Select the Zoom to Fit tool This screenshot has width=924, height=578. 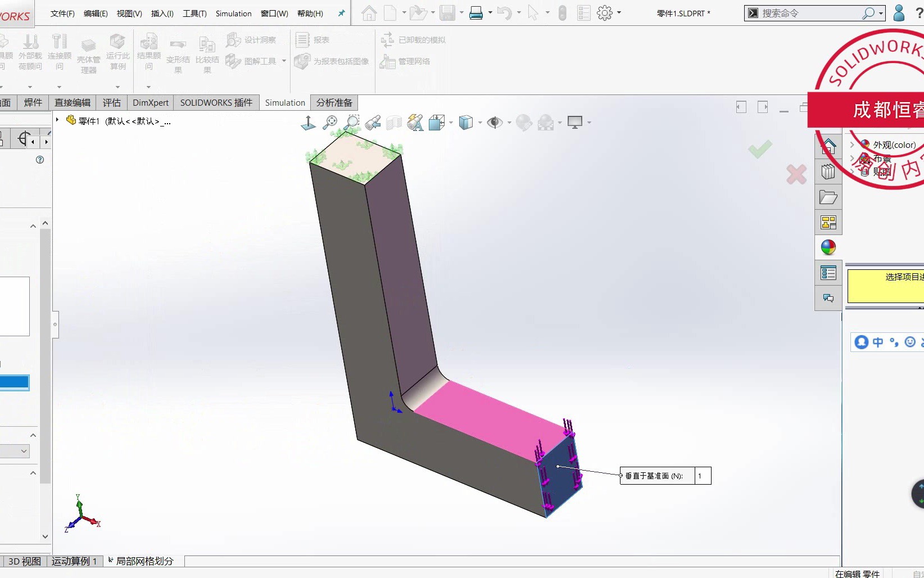tap(330, 123)
